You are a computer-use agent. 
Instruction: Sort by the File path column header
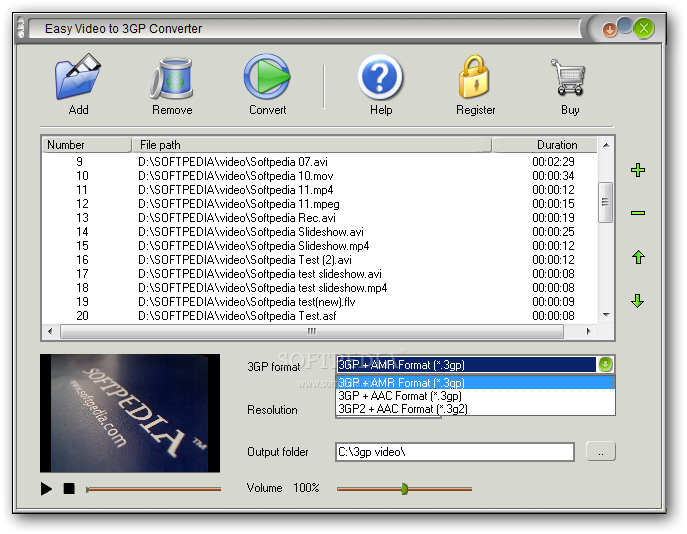point(312,145)
